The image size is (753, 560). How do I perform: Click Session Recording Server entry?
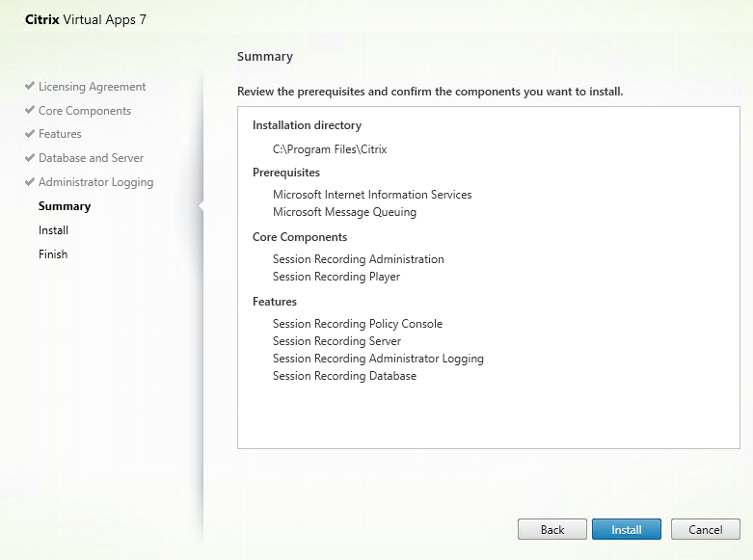(x=336, y=341)
